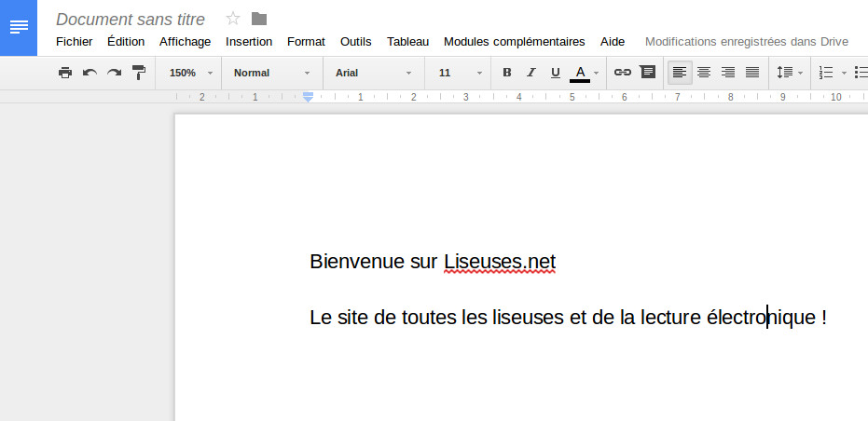Screen dimensions: 868x421
Task: Select the Paint format roller
Action: (139, 73)
